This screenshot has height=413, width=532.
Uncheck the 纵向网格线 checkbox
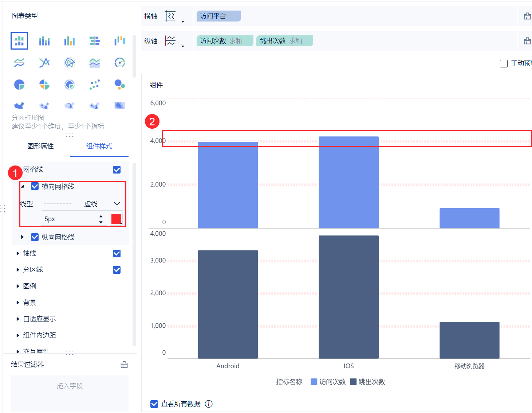[x=35, y=237]
